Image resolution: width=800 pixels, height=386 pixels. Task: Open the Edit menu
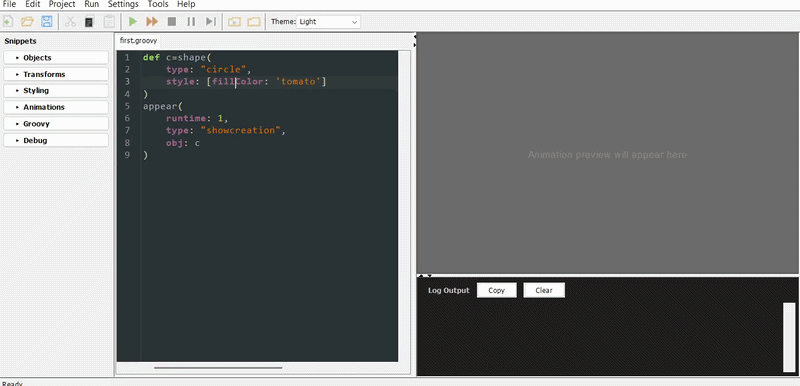(x=33, y=4)
